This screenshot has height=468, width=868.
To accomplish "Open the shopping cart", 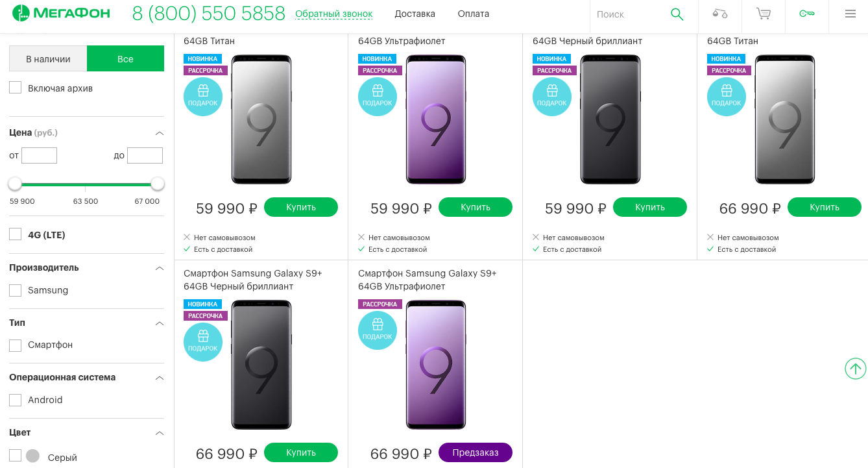I will click(x=764, y=14).
